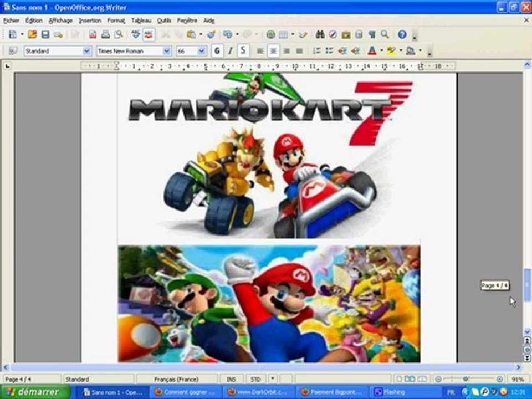The height and width of the screenshot is (399, 532).
Task: Open the Insertion menu
Action: [x=90, y=21]
